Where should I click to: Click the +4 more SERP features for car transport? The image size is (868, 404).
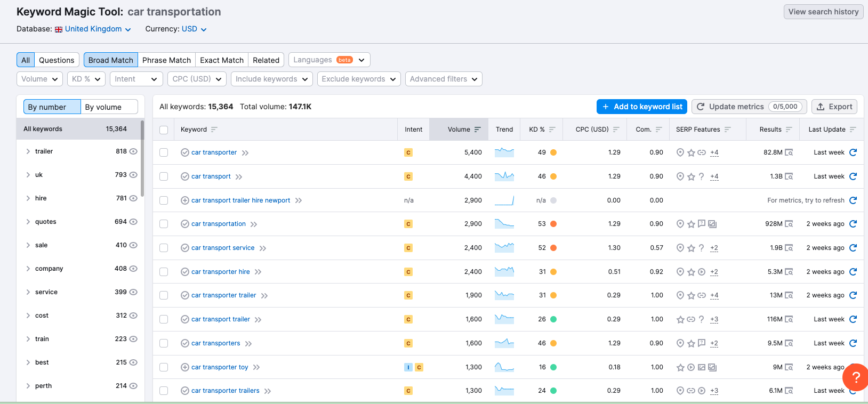(714, 176)
